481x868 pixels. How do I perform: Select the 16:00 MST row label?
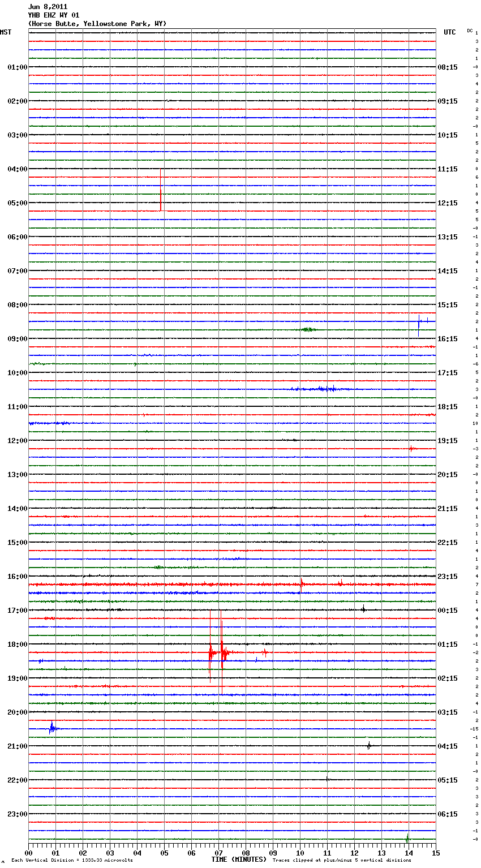point(18,577)
